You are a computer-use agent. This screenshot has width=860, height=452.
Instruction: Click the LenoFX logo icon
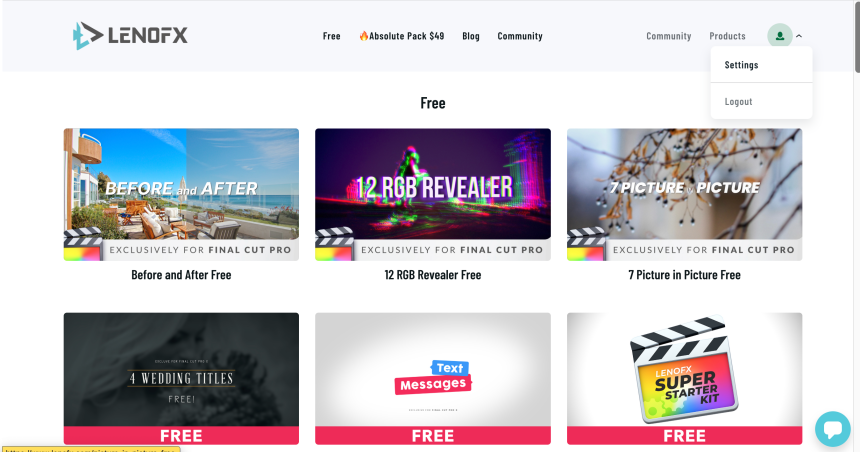[88, 36]
